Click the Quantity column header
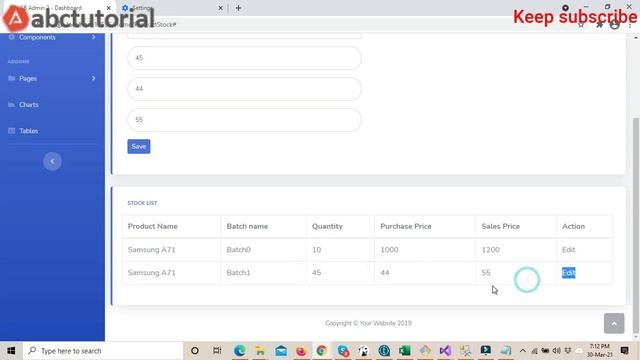Viewport: 640px width, 360px height. 327,226
